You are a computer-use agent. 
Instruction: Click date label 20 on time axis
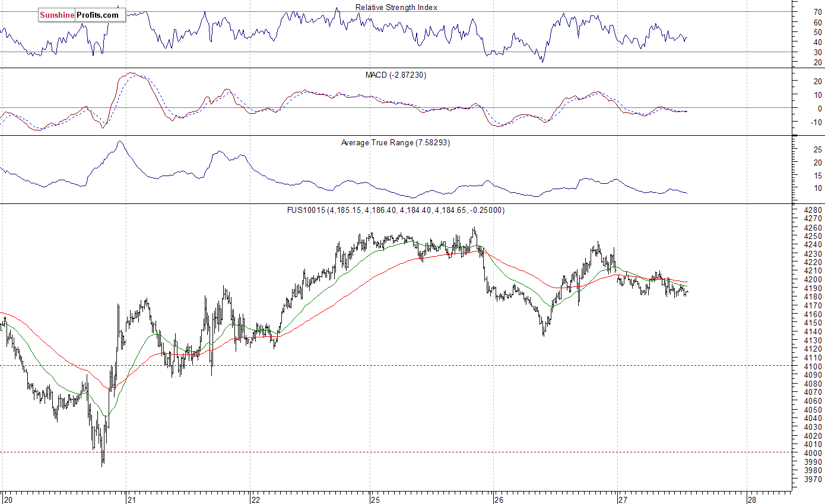pos(8,499)
